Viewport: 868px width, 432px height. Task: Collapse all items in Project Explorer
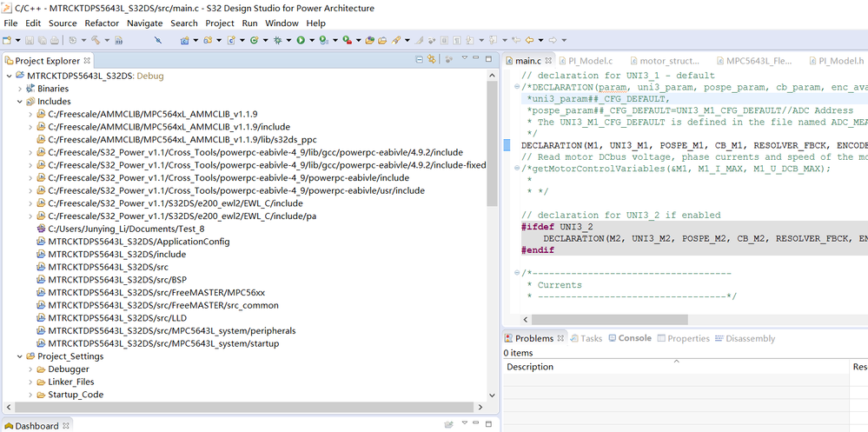419,59
